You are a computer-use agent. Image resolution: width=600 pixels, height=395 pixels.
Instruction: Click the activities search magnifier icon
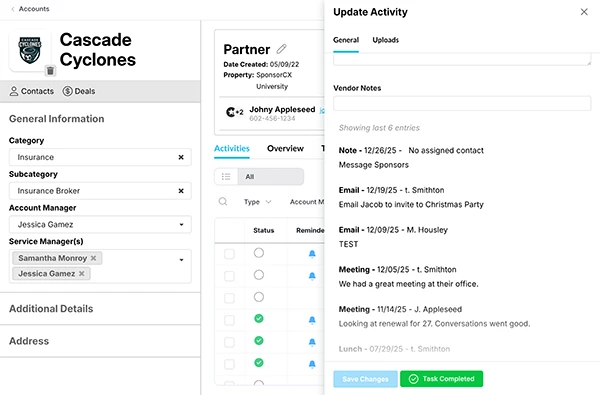(x=223, y=202)
